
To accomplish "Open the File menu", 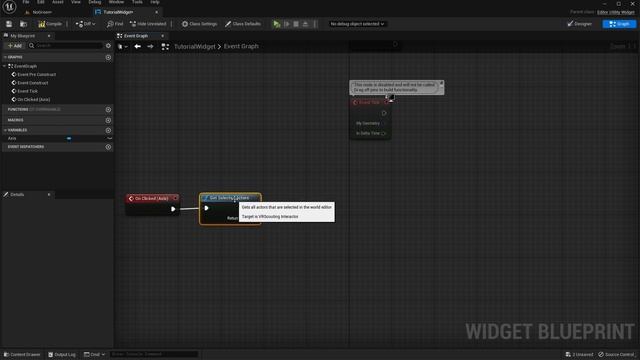I will (26, 2).
